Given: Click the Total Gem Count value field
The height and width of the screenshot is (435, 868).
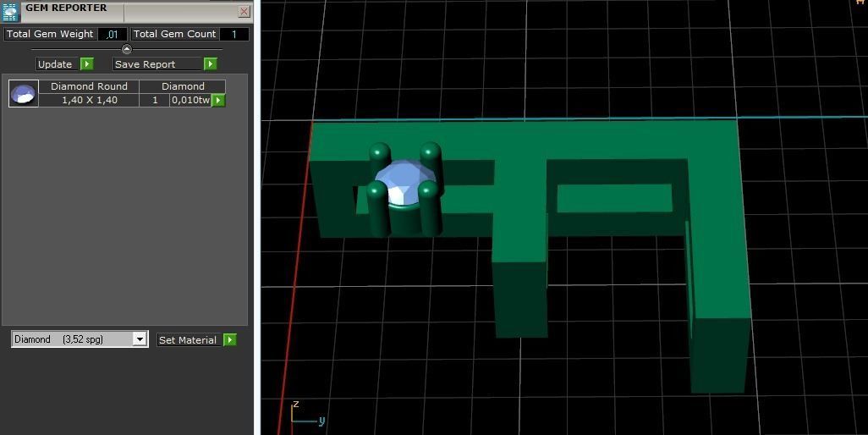Looking at the screenshot, I should [x=234, y=35].
